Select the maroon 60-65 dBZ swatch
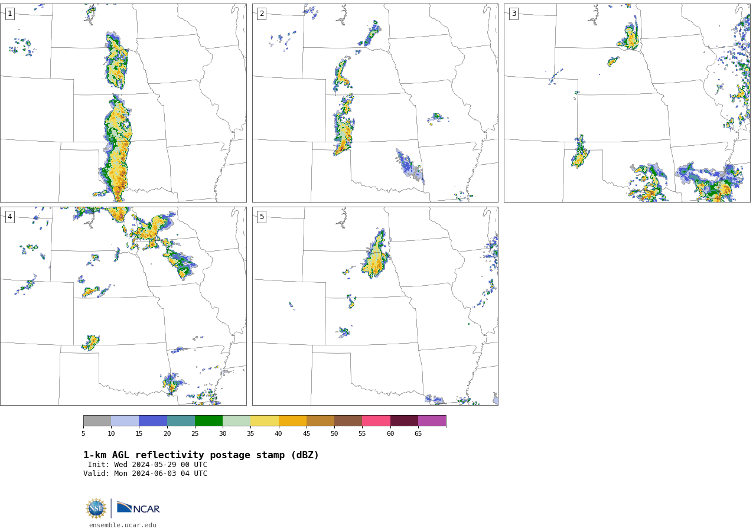The width and height of the screenshot is (756, 532). pyautogui.click(x=404, y=421)
